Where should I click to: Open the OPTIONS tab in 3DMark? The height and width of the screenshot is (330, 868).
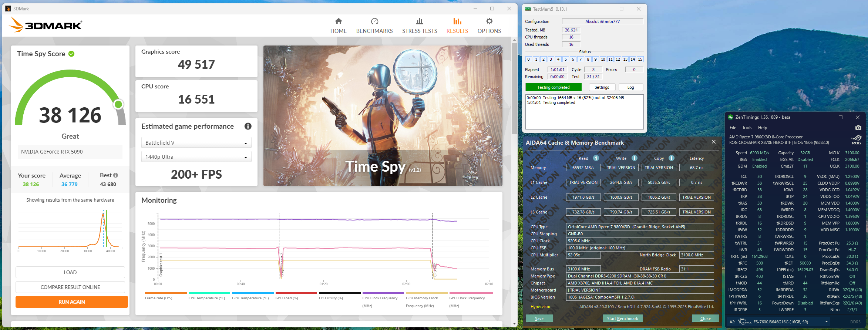click(489, 26)
